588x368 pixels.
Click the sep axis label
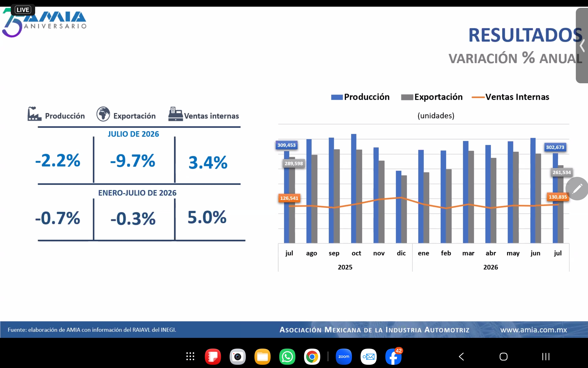pyautogui.click(x=334, y=254)
